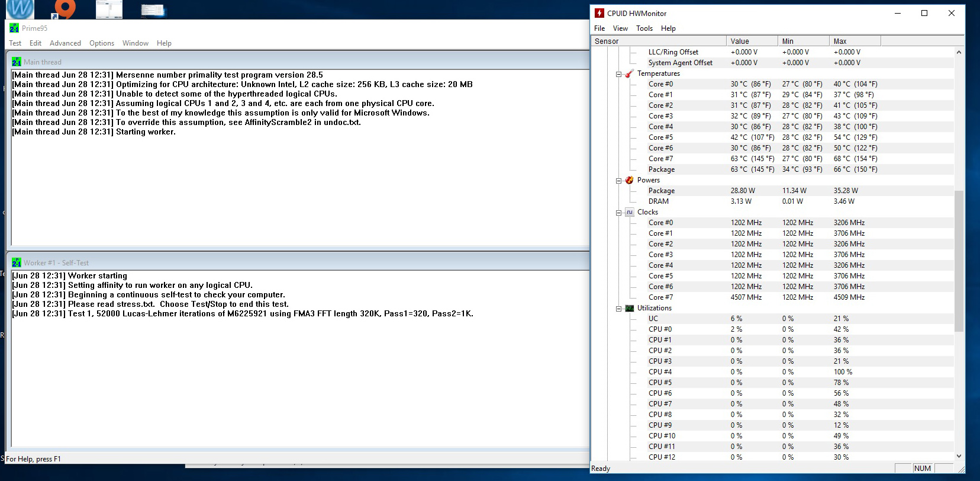Click the HWMonitor vertical scrollbar thumb

tap(959, 261)
